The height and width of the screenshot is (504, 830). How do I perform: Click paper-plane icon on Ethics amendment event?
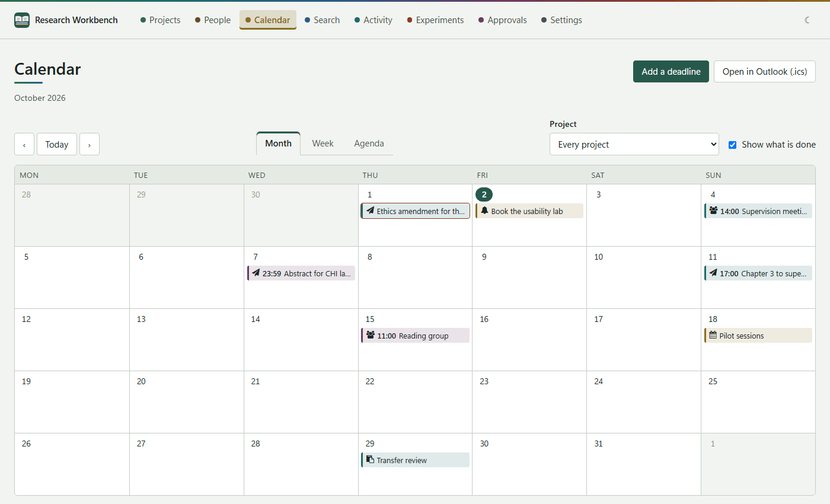coord(370,210)
